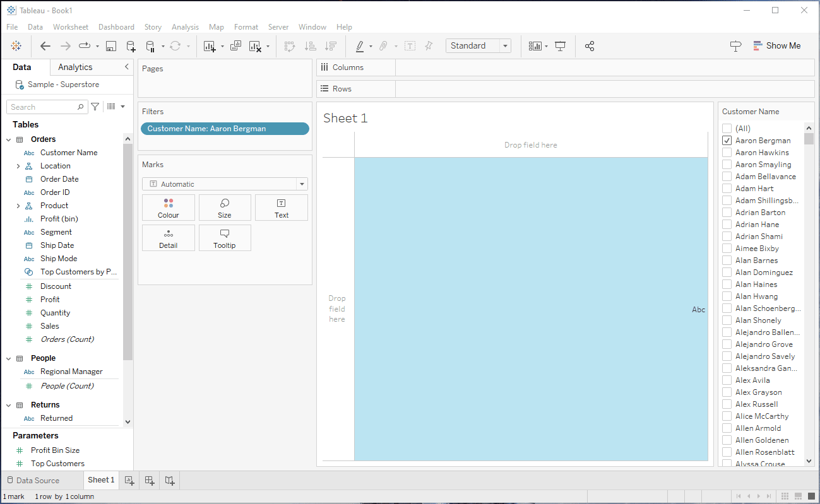This screenshot has height=504, width=820.
Task: Click the New Data Source icon
Action: (x=131, y=46)
